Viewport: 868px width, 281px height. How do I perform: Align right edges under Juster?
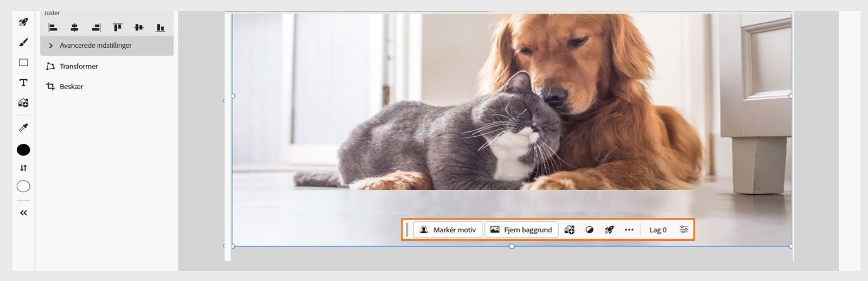96,27
